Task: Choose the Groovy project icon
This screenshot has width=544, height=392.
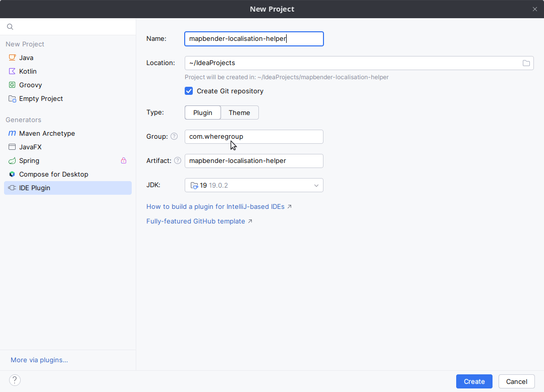Action: coord(12,85)
